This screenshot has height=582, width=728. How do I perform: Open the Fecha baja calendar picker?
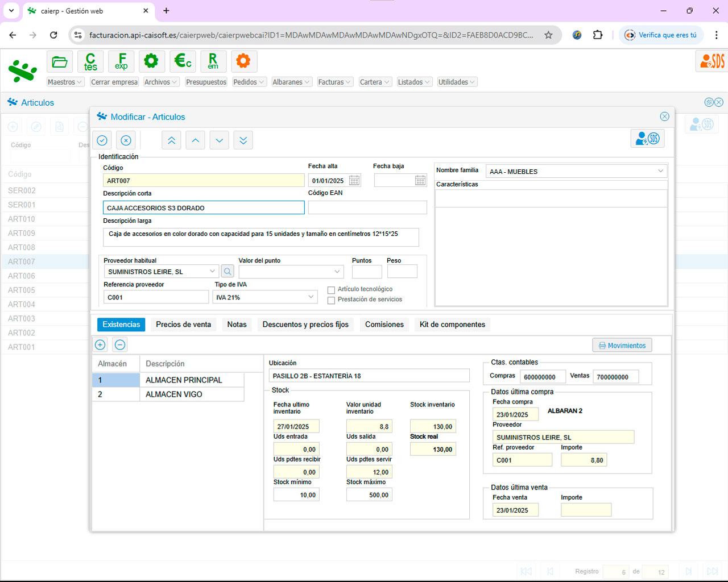tap(420, 181)
